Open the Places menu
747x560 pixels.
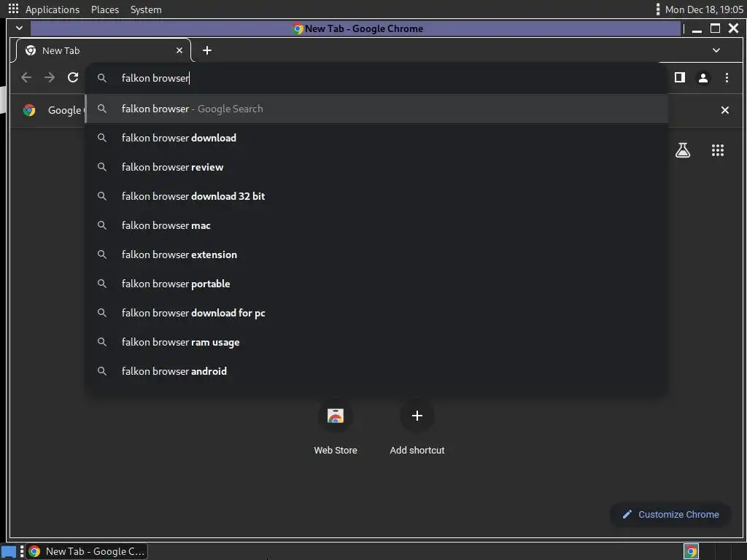tap(105, 9)
